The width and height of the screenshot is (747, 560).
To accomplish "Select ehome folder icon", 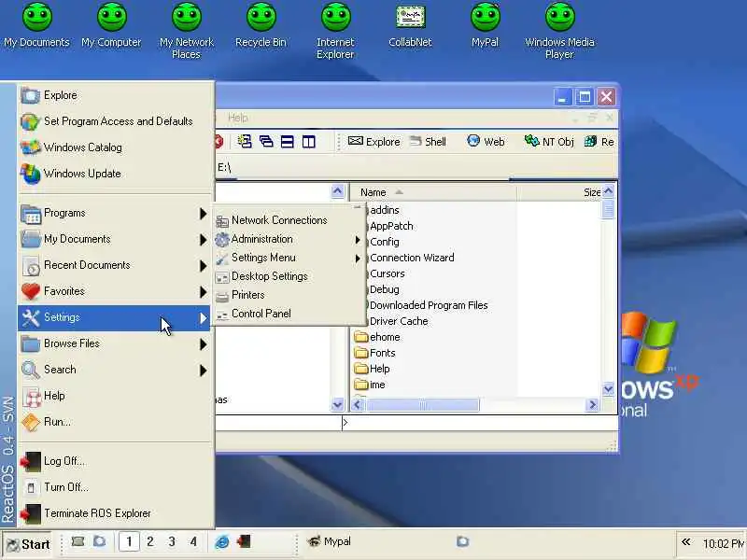I will (361, 337).
